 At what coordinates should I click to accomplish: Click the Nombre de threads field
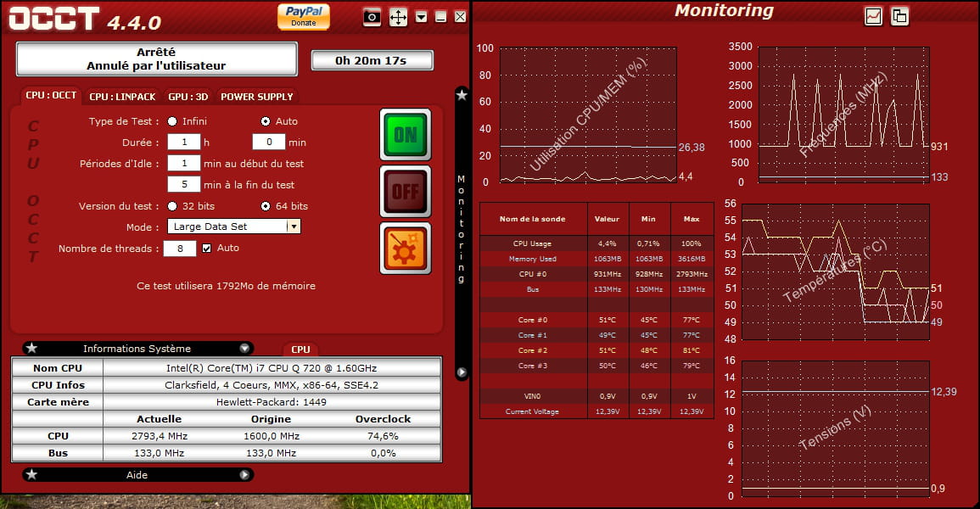click(180, 248)
